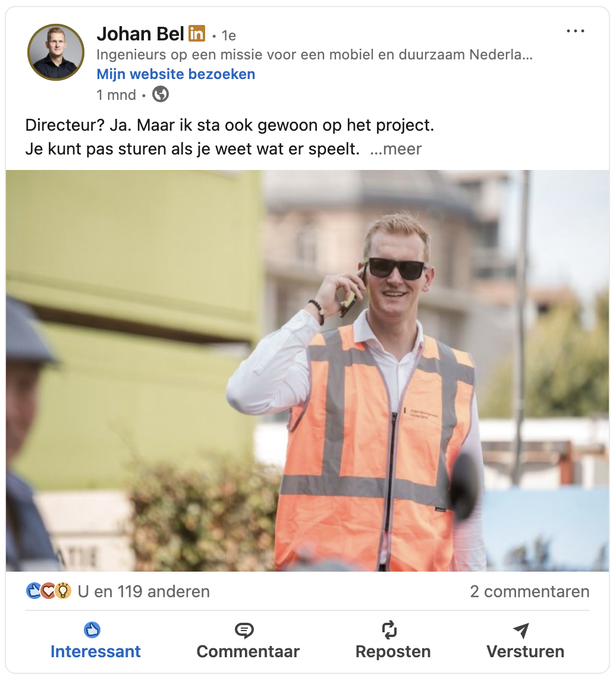Click the Johan Bel name link
This screenshot has width=616, height=681.
(140, 34)
